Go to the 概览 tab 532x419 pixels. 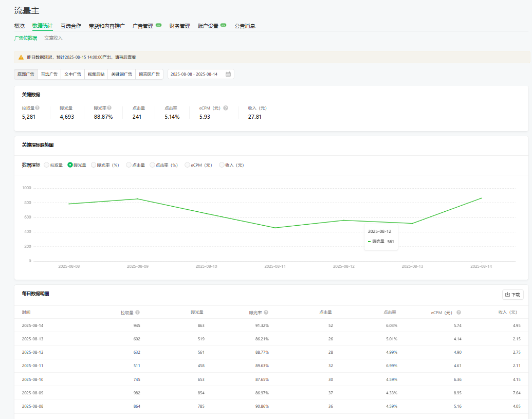point(20,26)
